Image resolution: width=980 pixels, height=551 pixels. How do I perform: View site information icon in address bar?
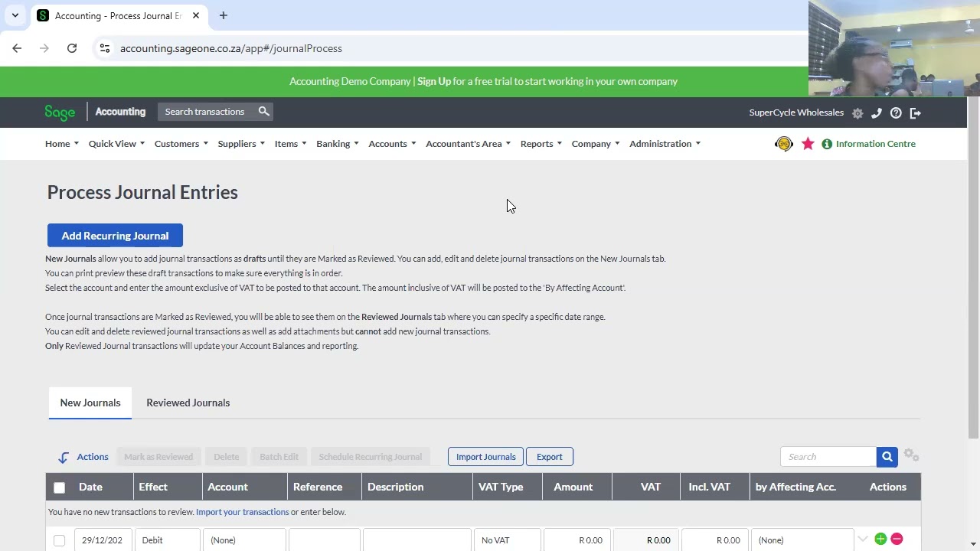point(104,48)
